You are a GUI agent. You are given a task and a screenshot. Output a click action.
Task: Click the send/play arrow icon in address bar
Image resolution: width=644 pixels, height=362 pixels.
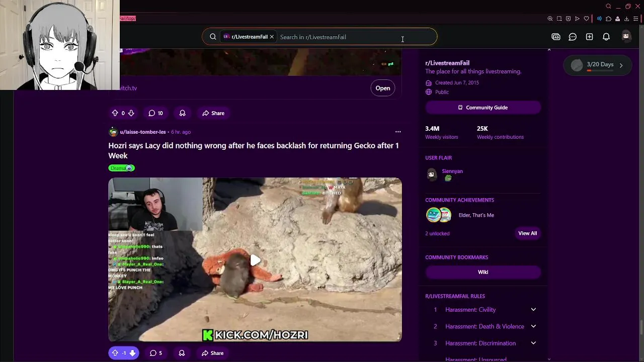[577, 19]
